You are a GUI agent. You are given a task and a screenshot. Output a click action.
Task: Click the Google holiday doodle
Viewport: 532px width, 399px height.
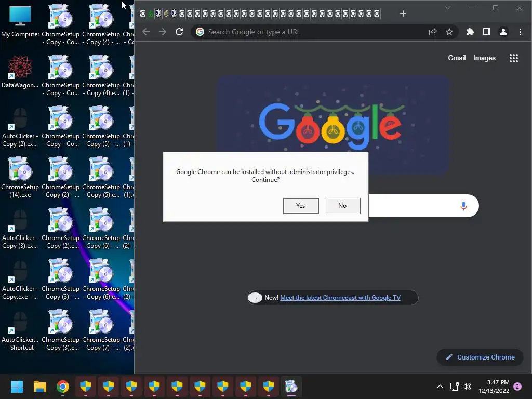click(x=332, y=125)
